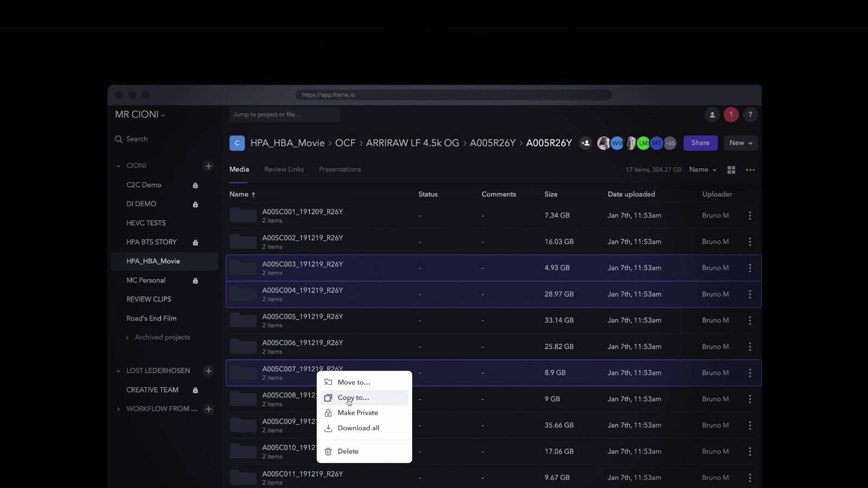
Task: Expand the WORKFLOW FROM team section
Action: pos(118,409)
